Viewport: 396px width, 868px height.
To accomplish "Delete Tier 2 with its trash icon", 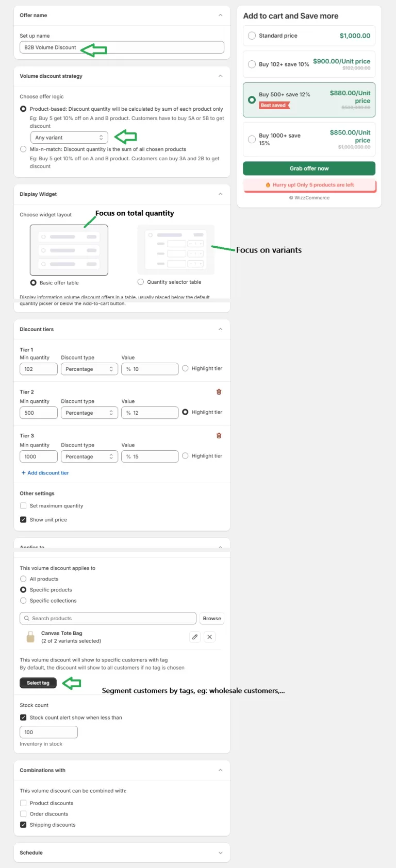I will pyautogui.click(x=219, y=392).
